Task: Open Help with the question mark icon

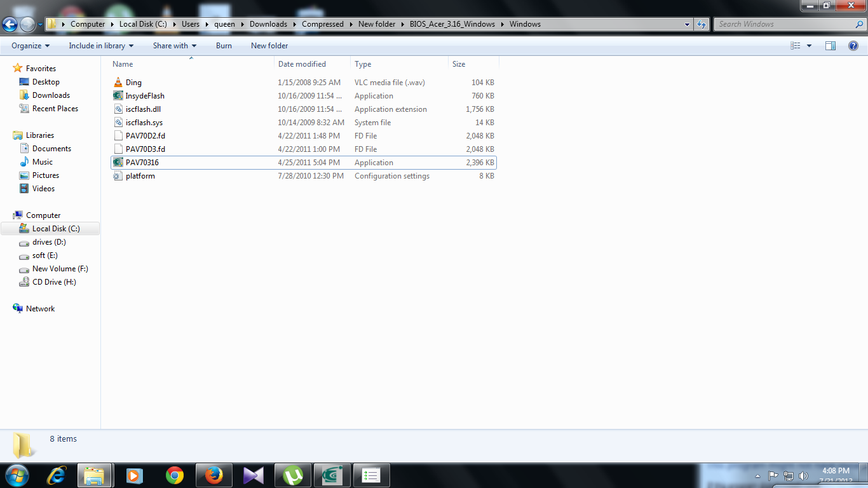Action: (x=853, y=46)
